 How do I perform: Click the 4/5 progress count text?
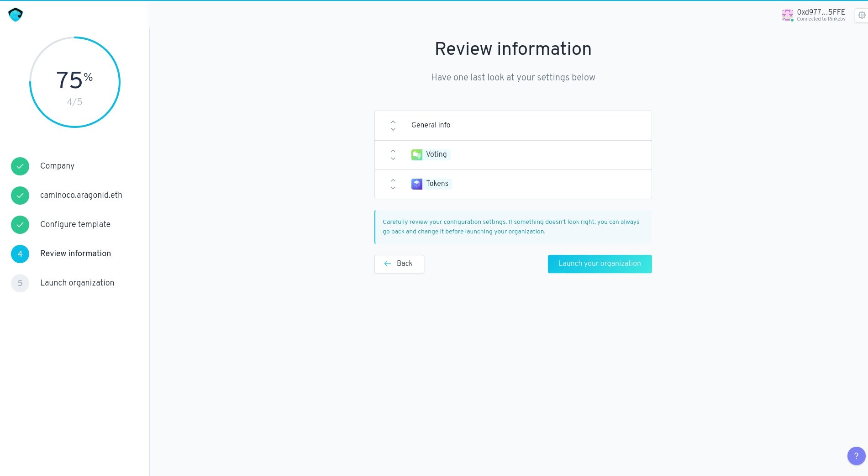(74, 102)
